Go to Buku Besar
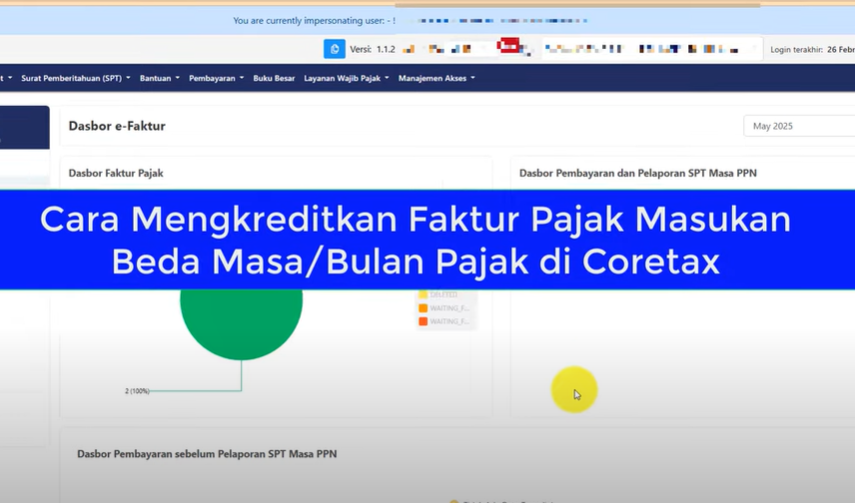 tap(274, 78)
